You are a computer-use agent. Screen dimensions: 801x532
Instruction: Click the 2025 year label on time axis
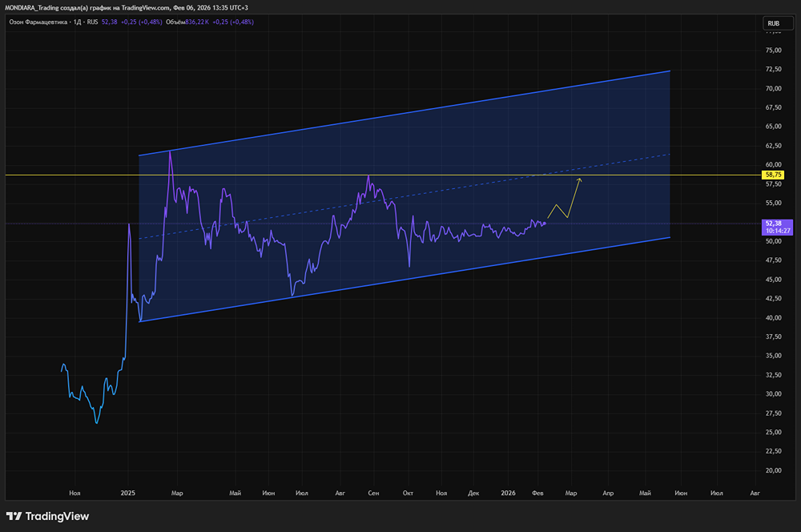[x=127, y=494]
